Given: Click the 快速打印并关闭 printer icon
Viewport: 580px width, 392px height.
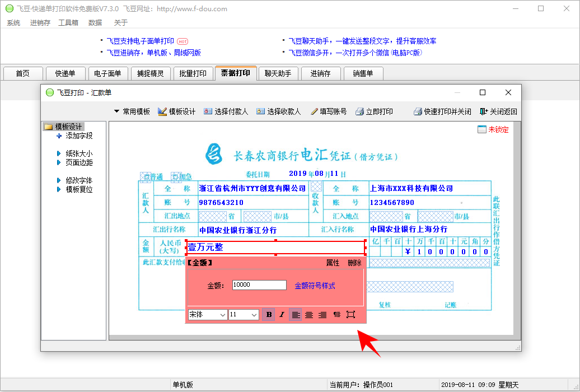Looking at the screenshot, I should [x=418, y=111].
